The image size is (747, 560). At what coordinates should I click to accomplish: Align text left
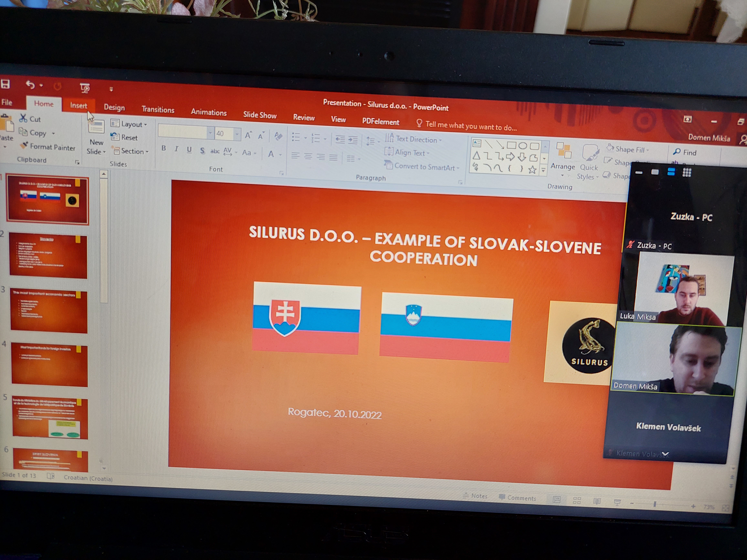pyautogui.click(x=295, y=156)
